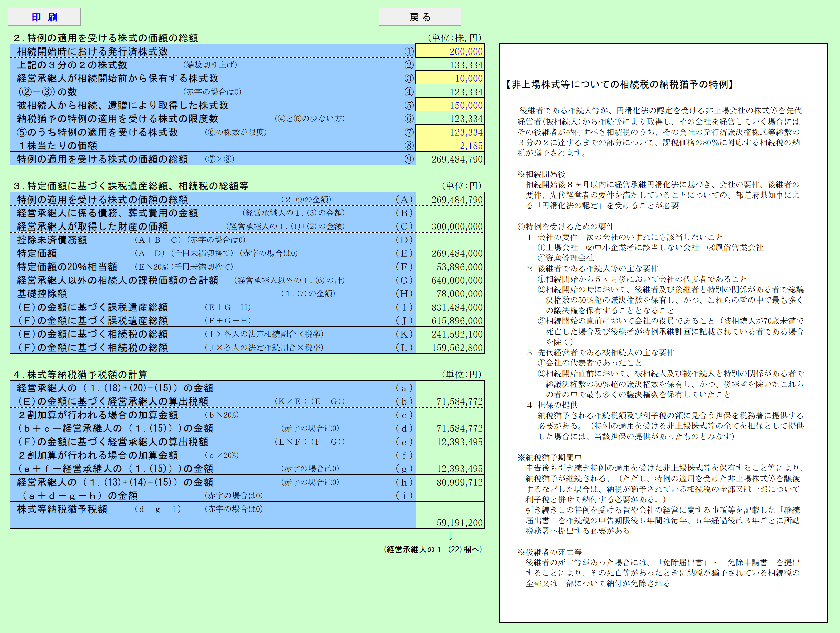840x633 pixels.
Task: Select the (L) value 159,562,800
Action: [x=450, y=347]
